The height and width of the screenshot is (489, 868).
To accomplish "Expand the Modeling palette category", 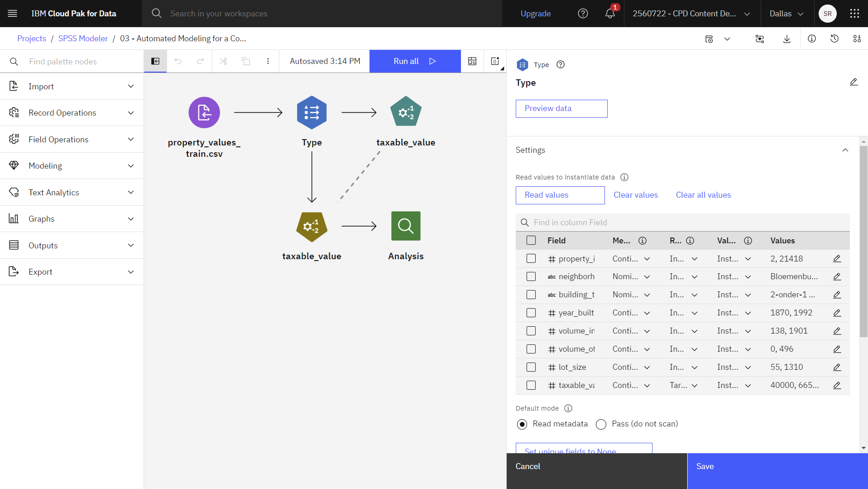I will coord(72,166).
